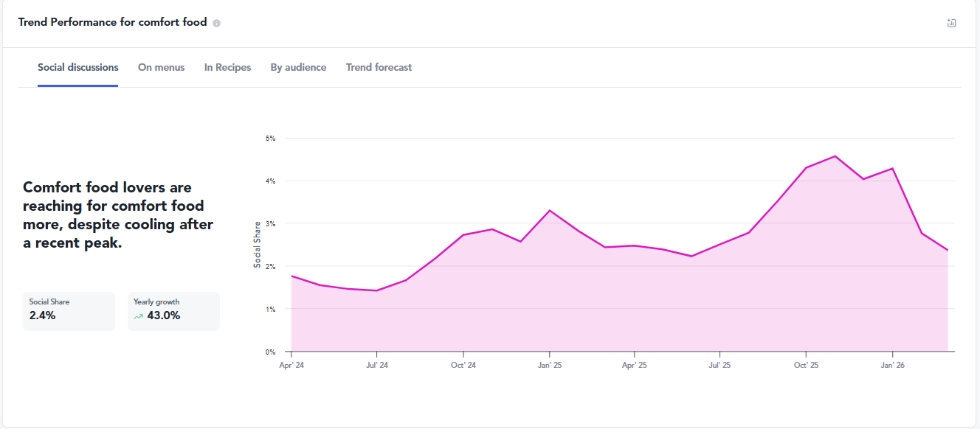Click the Jul' 25 x-axis label
The image size is (980, 429).
click(x=720, y=365)
